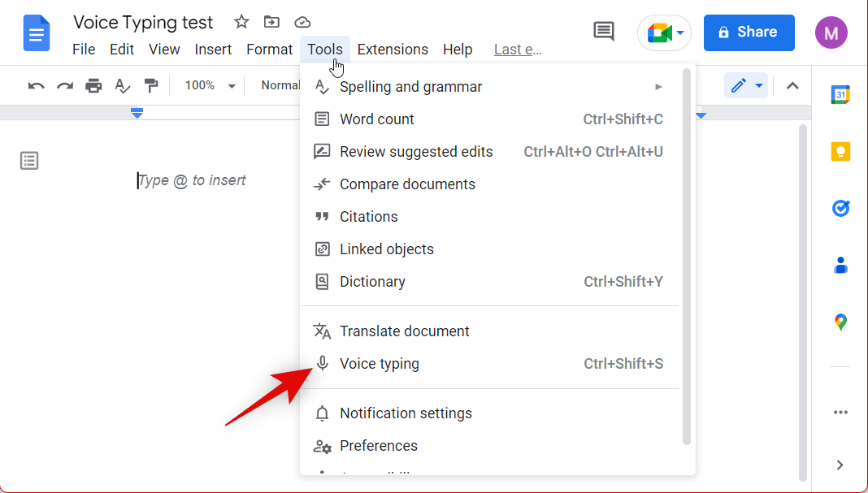Open the Last edit history link
Viewport: 868px width, 493px height.
click(x=518, y=50)
